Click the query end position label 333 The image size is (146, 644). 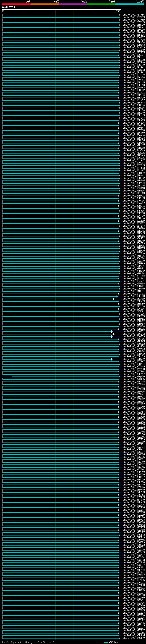tap(118, 11)
